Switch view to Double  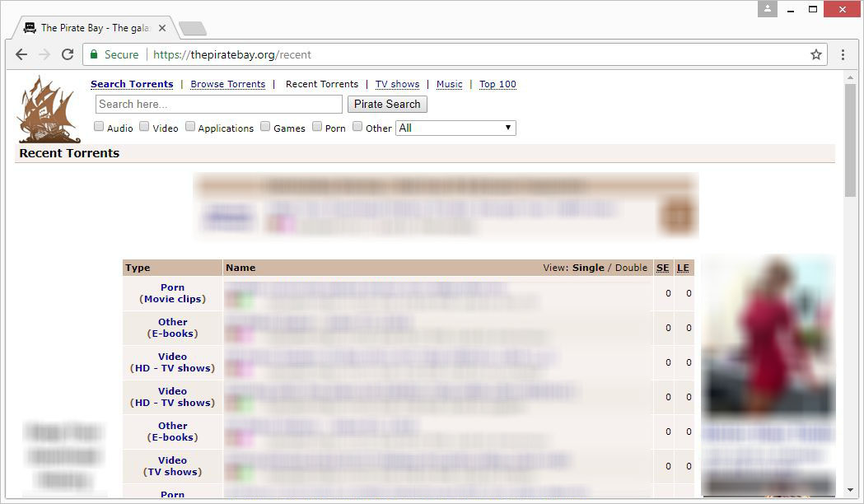point(631,268)
